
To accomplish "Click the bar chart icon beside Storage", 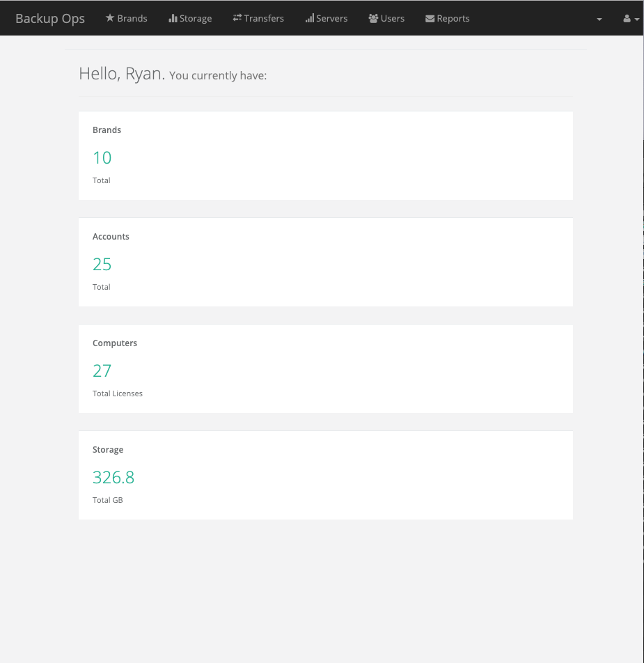I will (x=173, y=18).
